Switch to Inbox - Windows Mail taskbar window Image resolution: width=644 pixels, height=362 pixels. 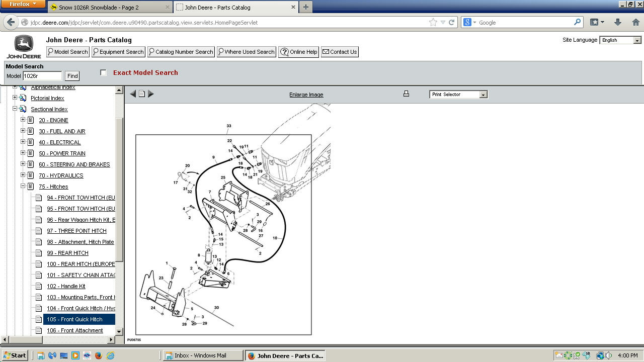click(x=203, y=355)
